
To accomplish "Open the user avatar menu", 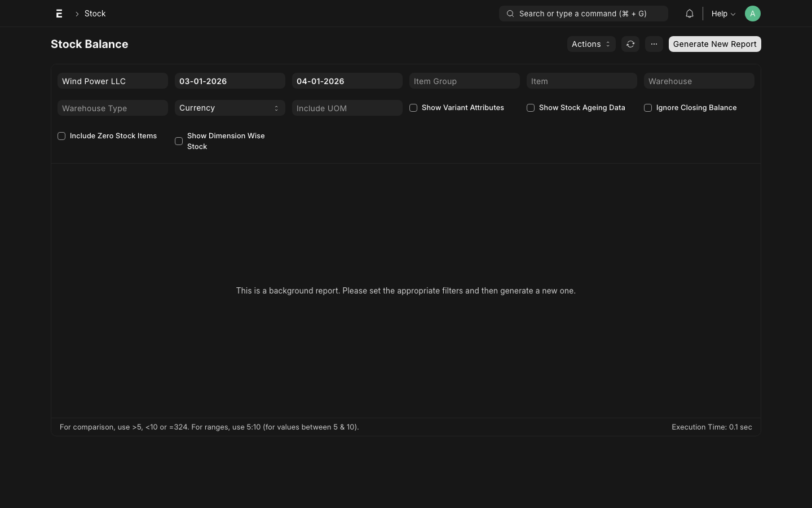I will tap(752, 14).
